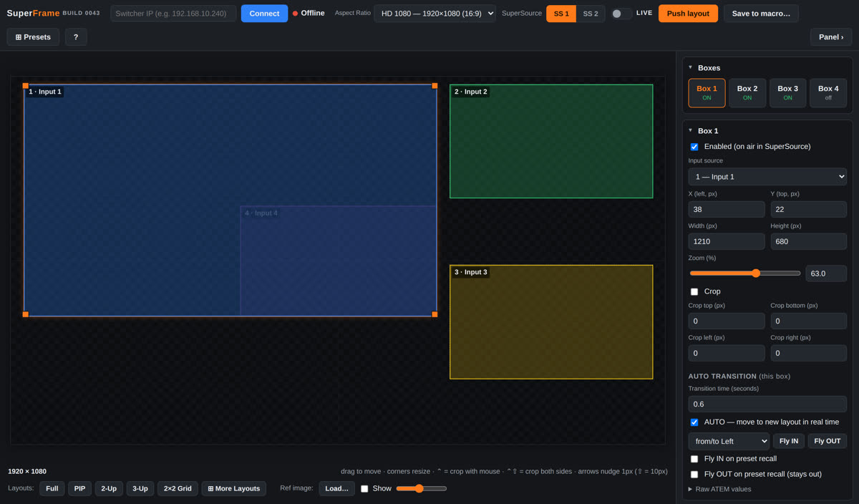This screenshot has width=859, height=504.
Task: Toggle the LIVE switch
Action: click(x=621, y=14)
